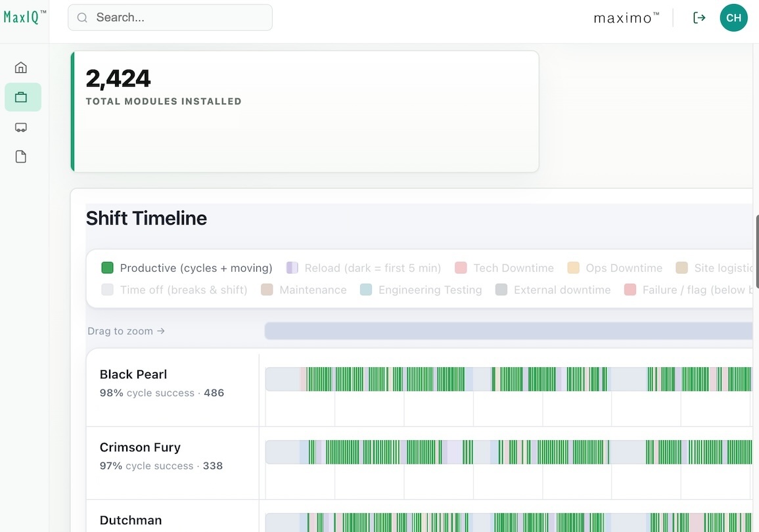This screenshot has height=532, width=759.
Task: Click Crimson Fury 97% cycle success text
Action: tap(161, 466)
